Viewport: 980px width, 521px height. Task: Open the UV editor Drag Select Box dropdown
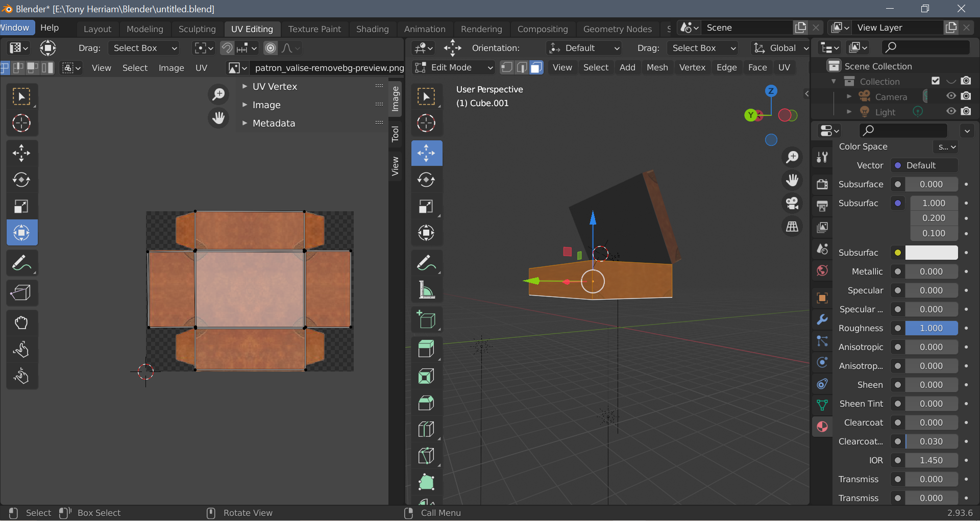145,48
